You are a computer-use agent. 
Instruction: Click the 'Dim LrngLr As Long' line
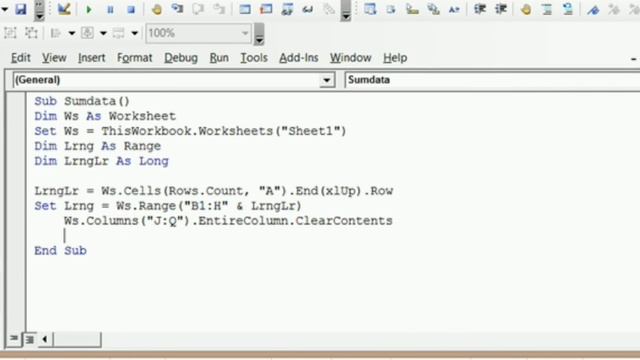[x=101, y=161]
